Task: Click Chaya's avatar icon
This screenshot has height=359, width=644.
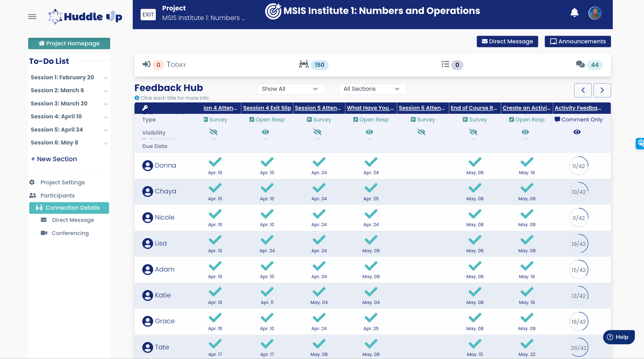Action: [x=148, y=191]
